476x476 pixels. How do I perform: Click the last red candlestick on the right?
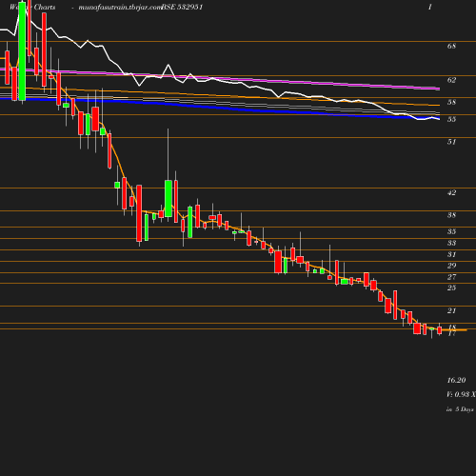coord(440,330)
